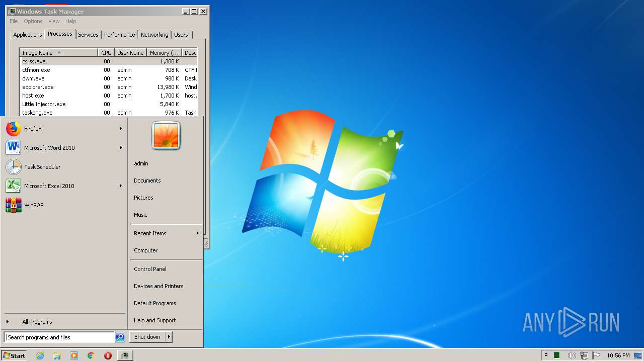The image size is (644, 362).
Task: Click the Show desktop button
Action: point(638,355)
